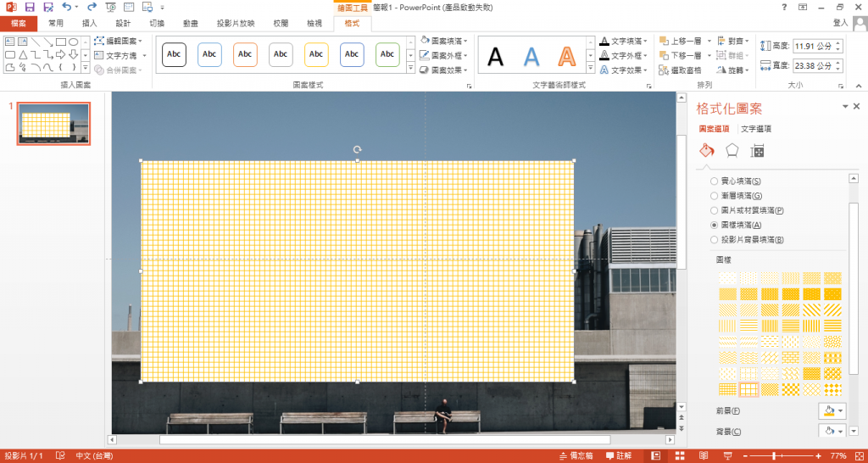868x463 pixels.
Task: Toggle 備忘稿 notes in status bar
Action: coord(576,456)
